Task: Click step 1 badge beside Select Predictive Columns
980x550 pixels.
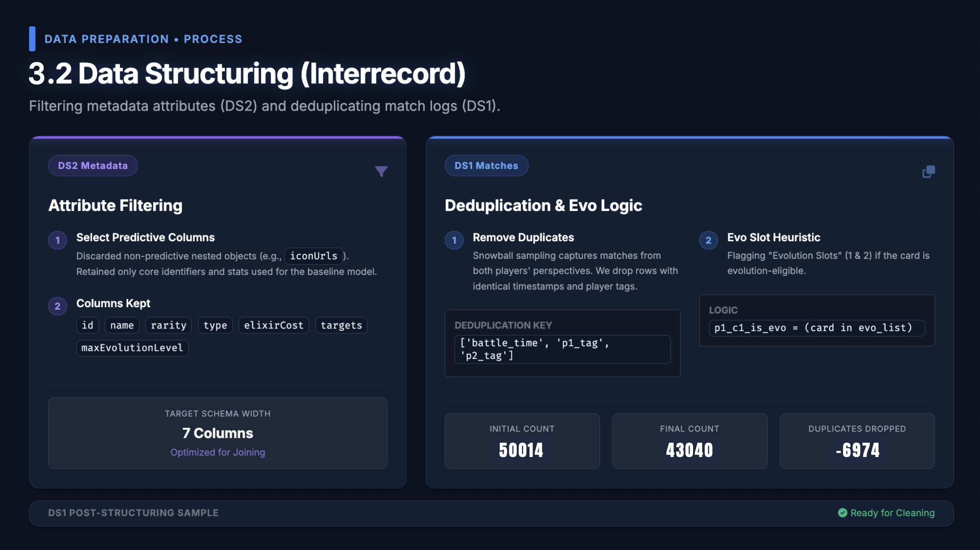Action: point(57,240)
